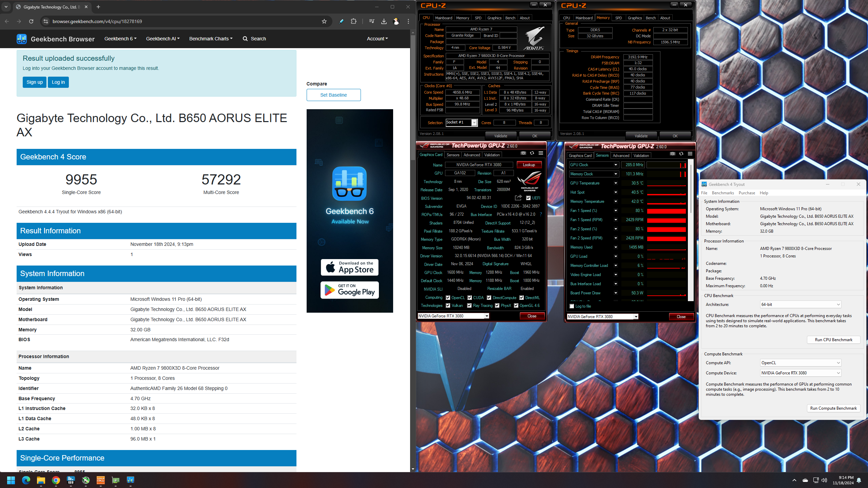Click the Fan 1 Speed (%) red graph bar
Viewport: 868px width, 488px height.
coord(666,211)
